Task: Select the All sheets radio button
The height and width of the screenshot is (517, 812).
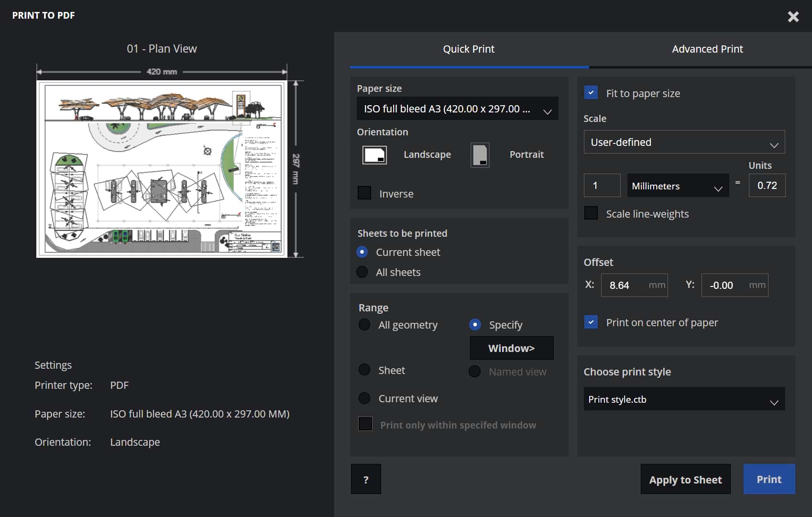Action: pyautogui.click(x=362, y=272)
